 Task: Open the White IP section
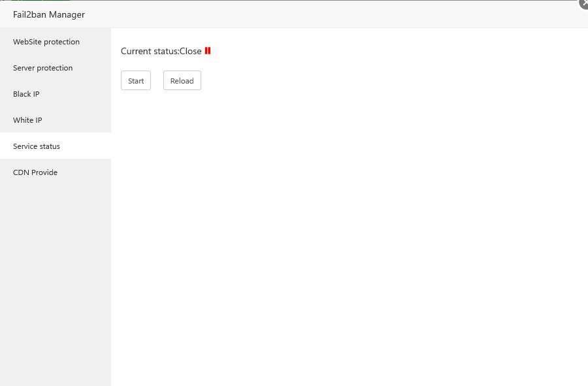click(x=56, y=120)
